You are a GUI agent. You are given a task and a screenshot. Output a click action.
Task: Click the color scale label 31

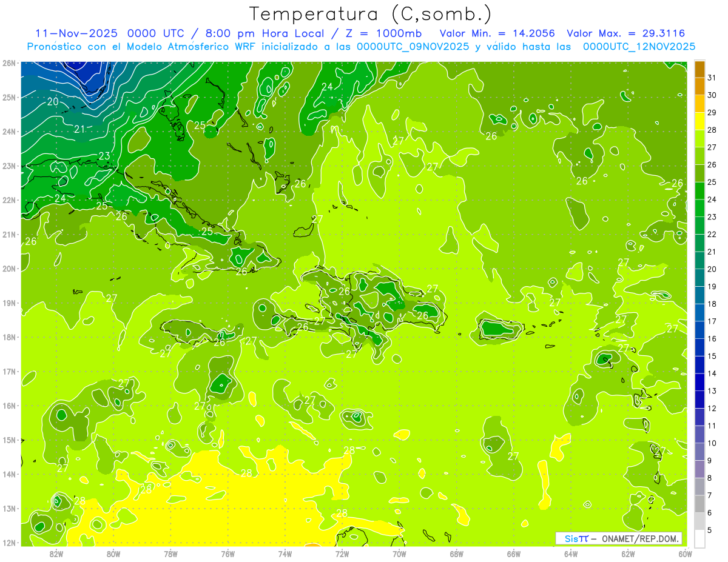(712, 78)
